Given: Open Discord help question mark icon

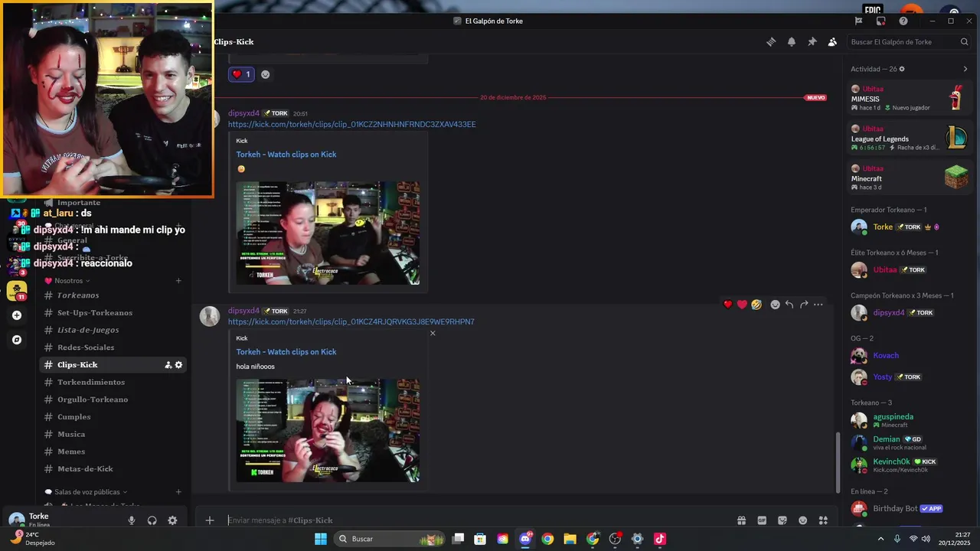Looking at the screenshot, I should click(903, 21).
